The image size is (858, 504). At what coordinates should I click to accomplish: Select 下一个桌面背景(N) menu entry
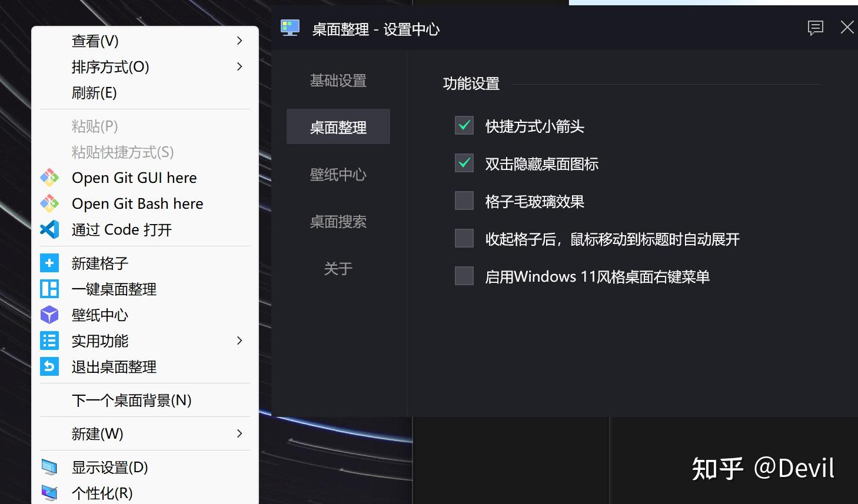click(x=145, y=400)
